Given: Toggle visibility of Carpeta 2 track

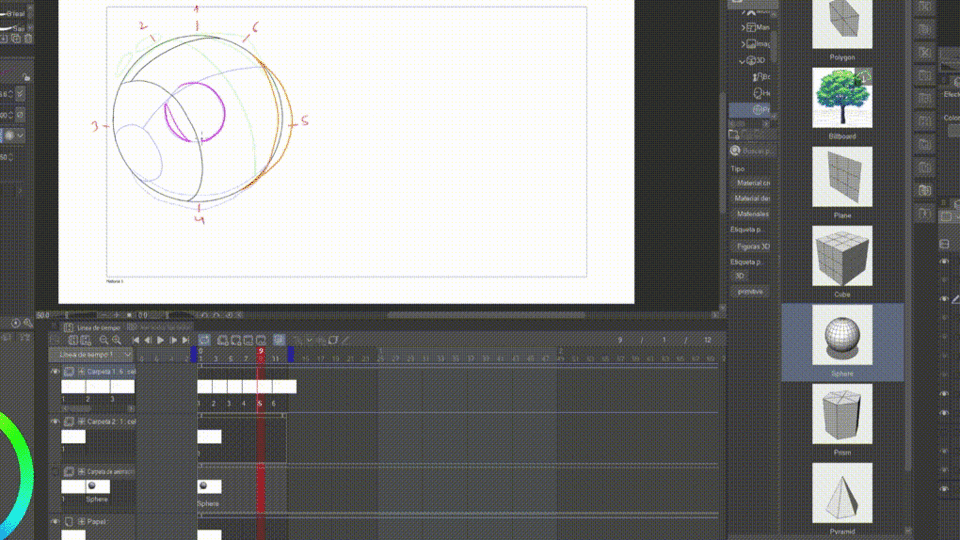Looking at the screenshot, I should (56, 422).
